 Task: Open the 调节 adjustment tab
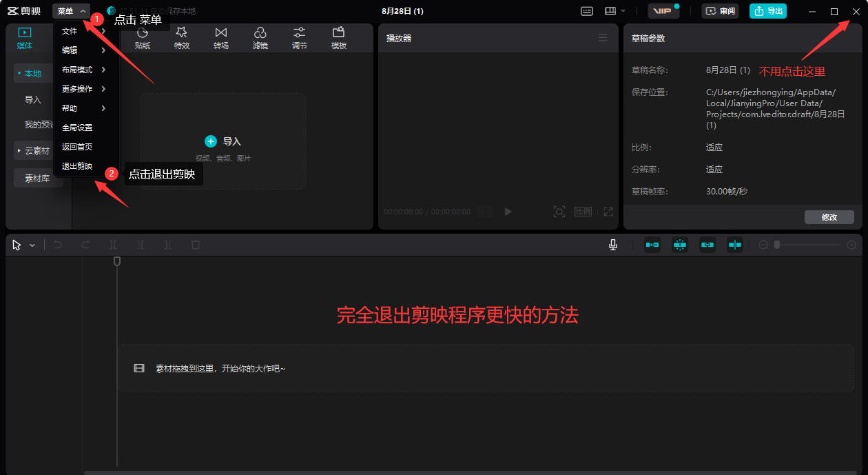coord(300,38)
